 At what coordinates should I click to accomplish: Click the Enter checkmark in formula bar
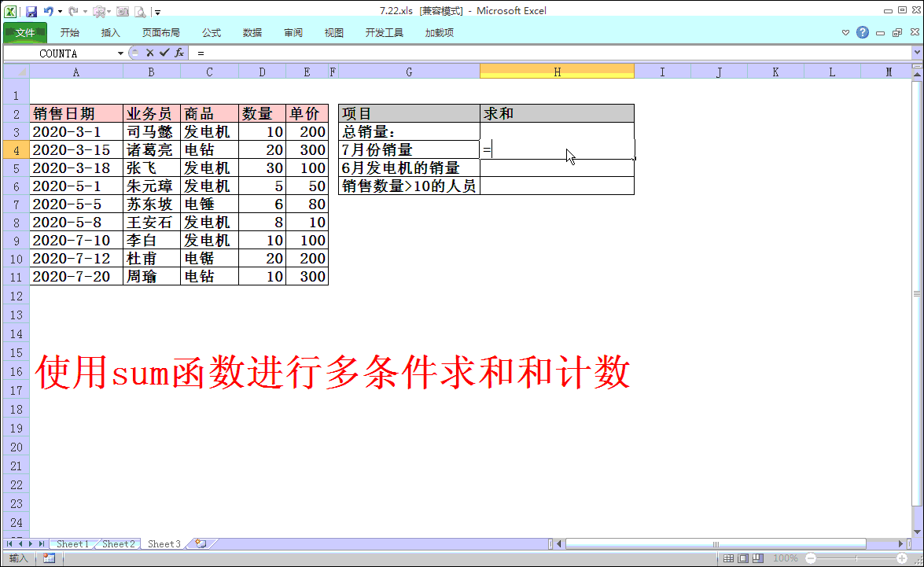point(164,53)
